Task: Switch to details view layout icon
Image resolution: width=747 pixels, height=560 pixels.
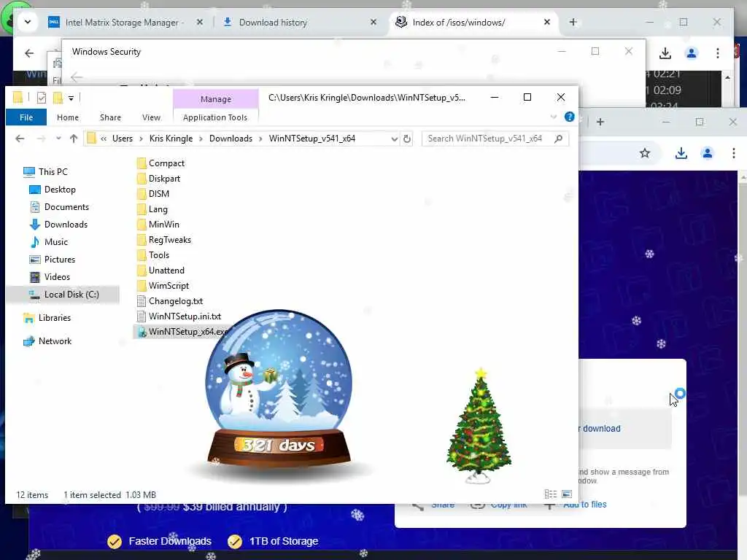Action: [x=551, y=494]
